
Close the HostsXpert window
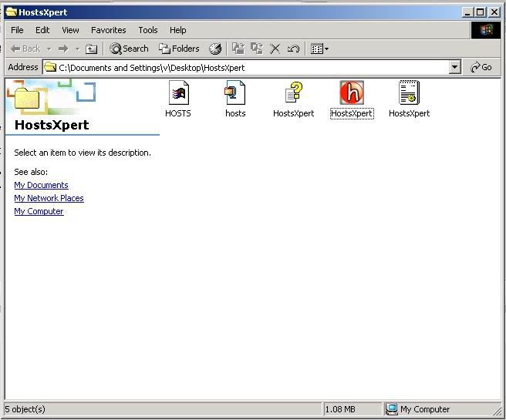click(494, 12)
